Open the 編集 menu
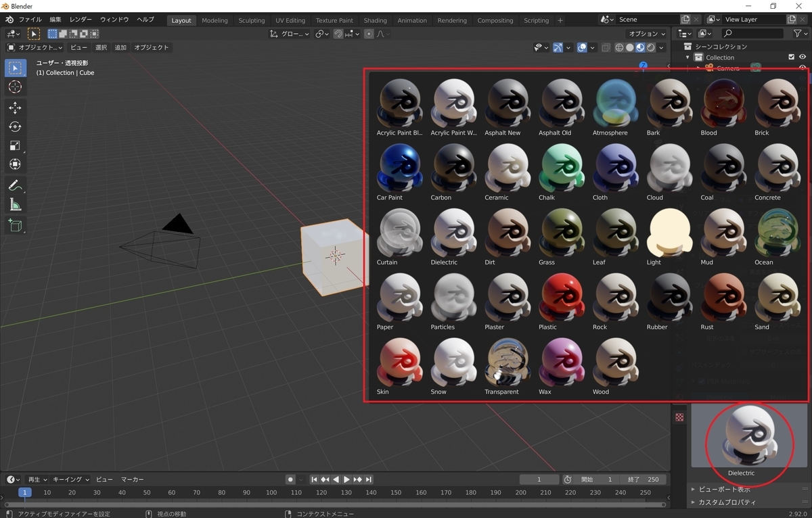 [x=55, y=20]
